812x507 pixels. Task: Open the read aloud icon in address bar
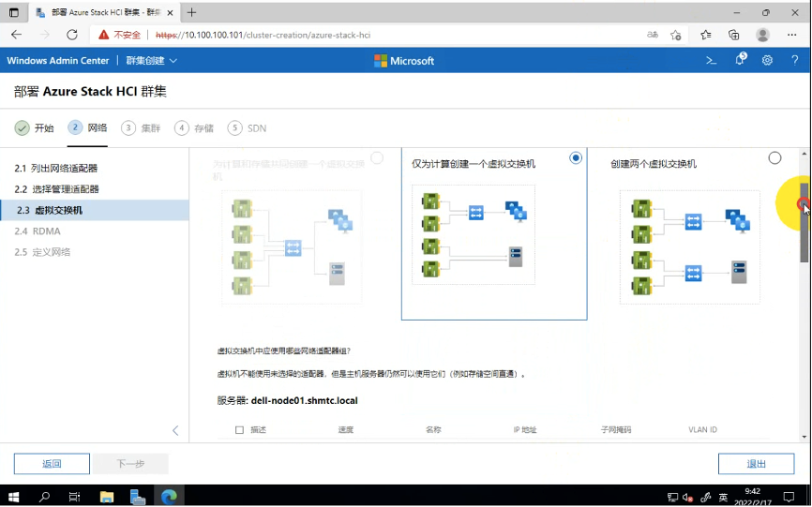point(653,35)
